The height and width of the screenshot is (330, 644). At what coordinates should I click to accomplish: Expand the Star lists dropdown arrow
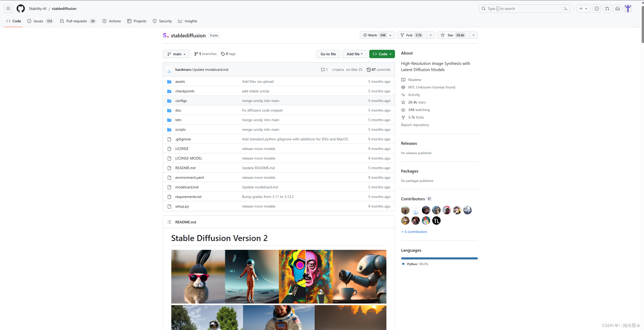[473, 35]
